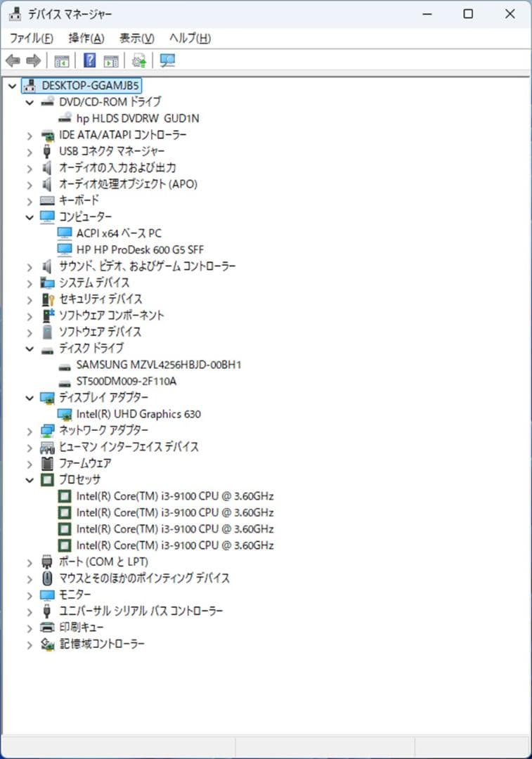This screenshot has width=532, height=759.
Task: Click the マウス pointing device icon
Action: pyautogui.click(x=48, y=578)
